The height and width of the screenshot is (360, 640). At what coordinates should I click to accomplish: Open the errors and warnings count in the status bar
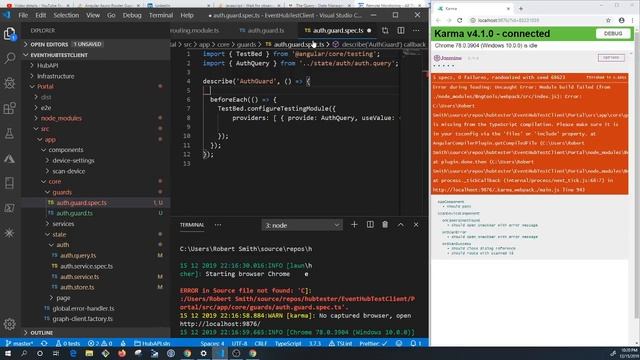tap(100, 343)
